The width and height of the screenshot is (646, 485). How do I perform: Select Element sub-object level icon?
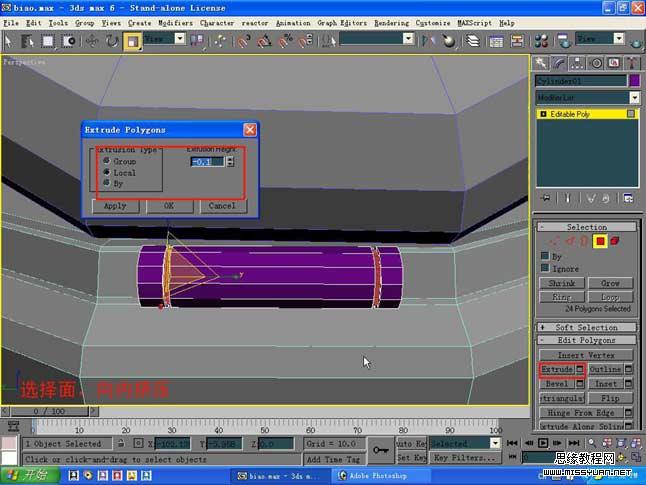(x=615, y=241)
